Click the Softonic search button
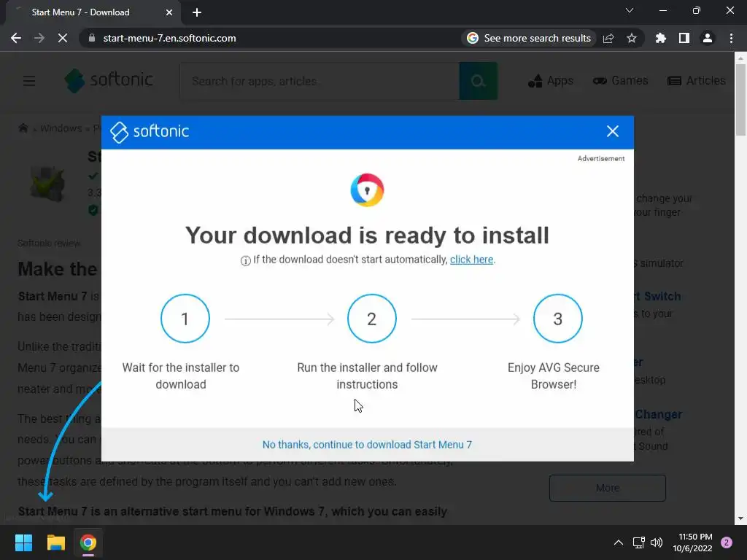Image resolution: width=747 pixels, height=560 pixels. point(479,81)
